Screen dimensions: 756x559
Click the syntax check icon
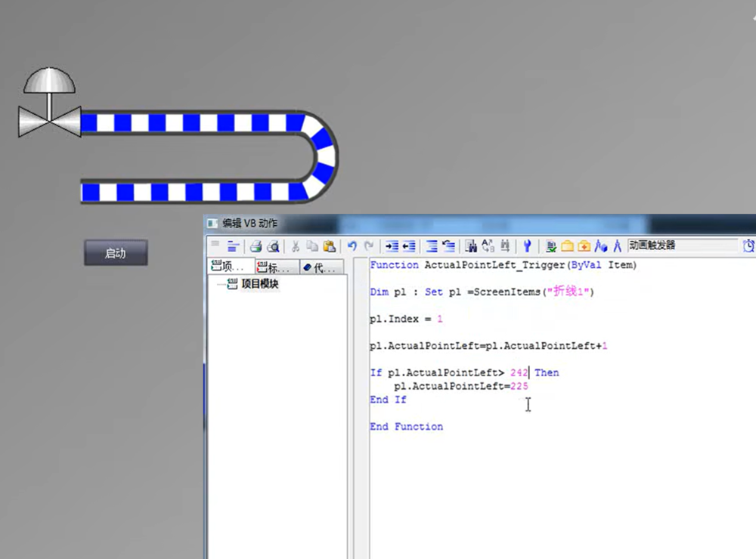(551, 246)
